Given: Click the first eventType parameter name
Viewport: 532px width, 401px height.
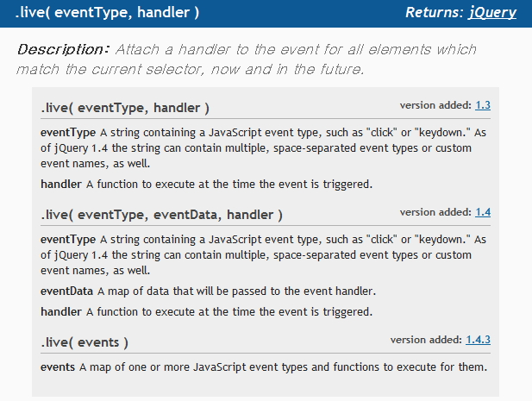Looking at the screenshot, I should (x=68, y=132).
